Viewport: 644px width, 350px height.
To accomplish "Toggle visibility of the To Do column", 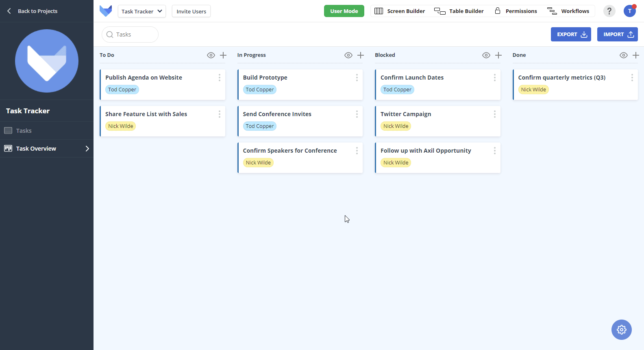I will [211, 55].
